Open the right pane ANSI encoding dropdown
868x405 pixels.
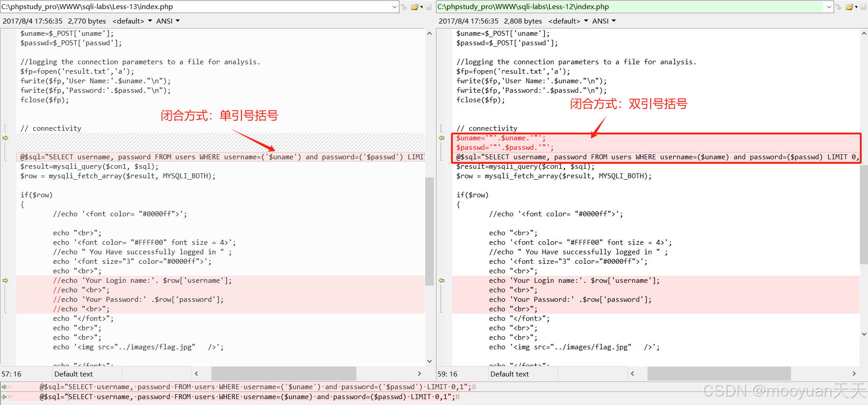point(604,21)
